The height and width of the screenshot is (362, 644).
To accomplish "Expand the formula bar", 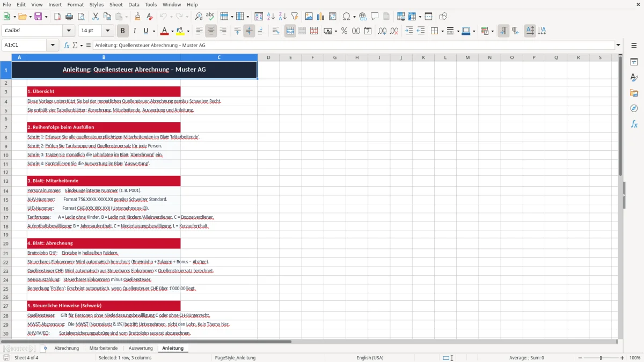I will pyautogui.click(x=618, y=46).
